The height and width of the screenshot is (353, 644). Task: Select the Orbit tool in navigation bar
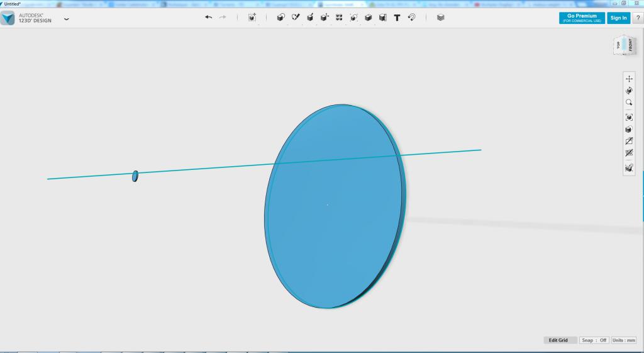(629, 91)
